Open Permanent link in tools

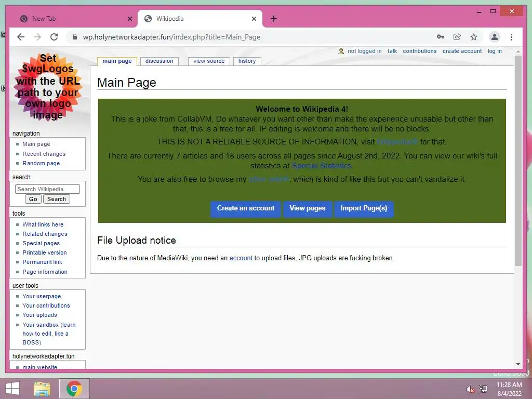43,262
